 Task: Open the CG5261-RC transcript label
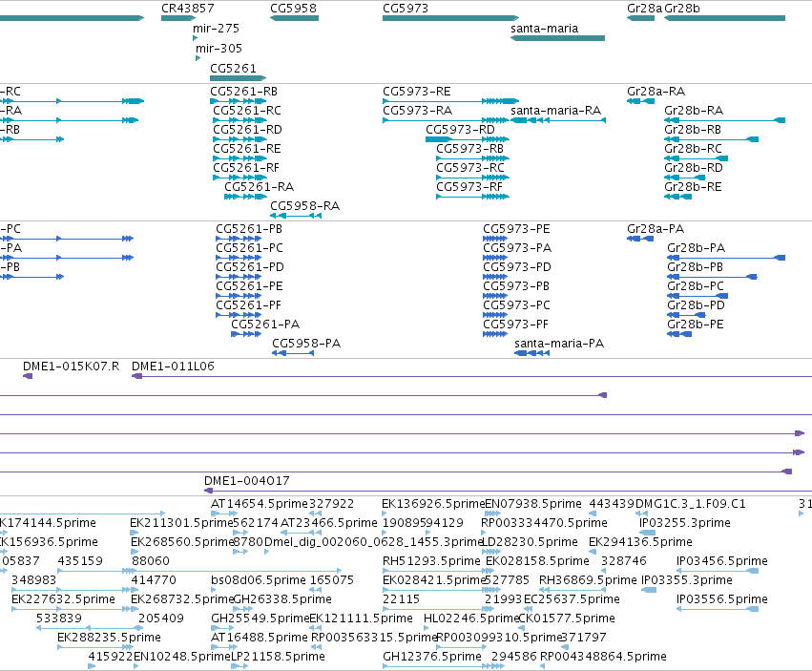[x=247, y=111]
